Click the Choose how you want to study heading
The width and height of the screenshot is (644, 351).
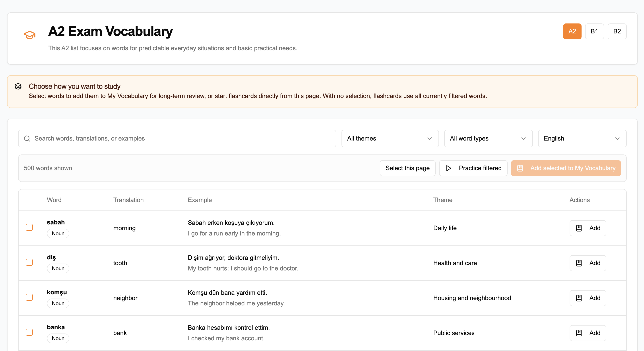click(x=74, y=87)
